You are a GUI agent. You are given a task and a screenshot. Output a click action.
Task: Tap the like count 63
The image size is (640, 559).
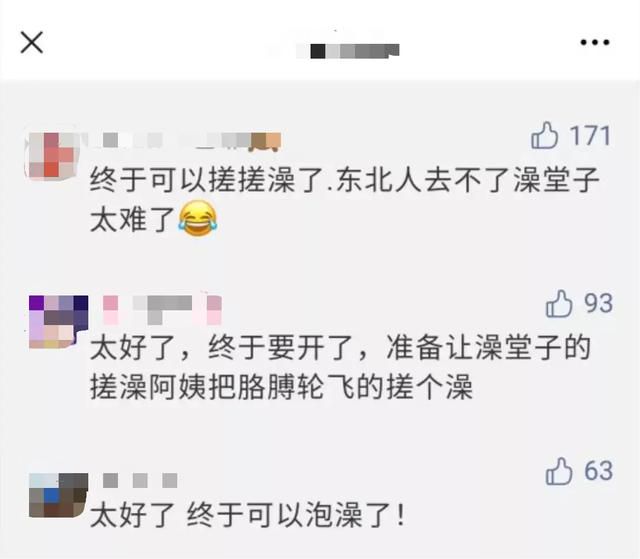598,471
